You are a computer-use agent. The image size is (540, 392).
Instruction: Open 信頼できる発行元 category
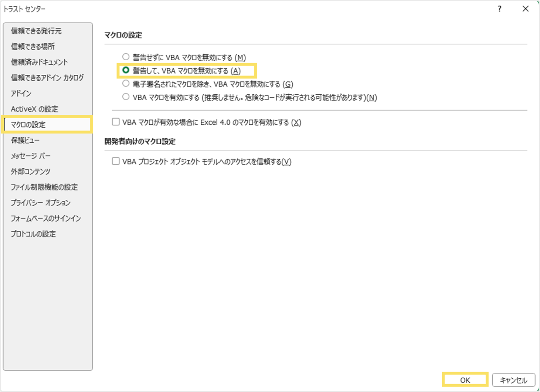coord(36,31)
